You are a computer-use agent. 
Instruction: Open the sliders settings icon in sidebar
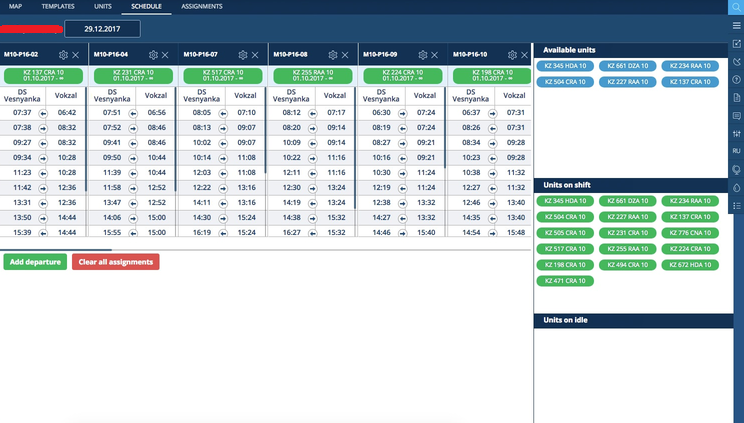[736, 133]
